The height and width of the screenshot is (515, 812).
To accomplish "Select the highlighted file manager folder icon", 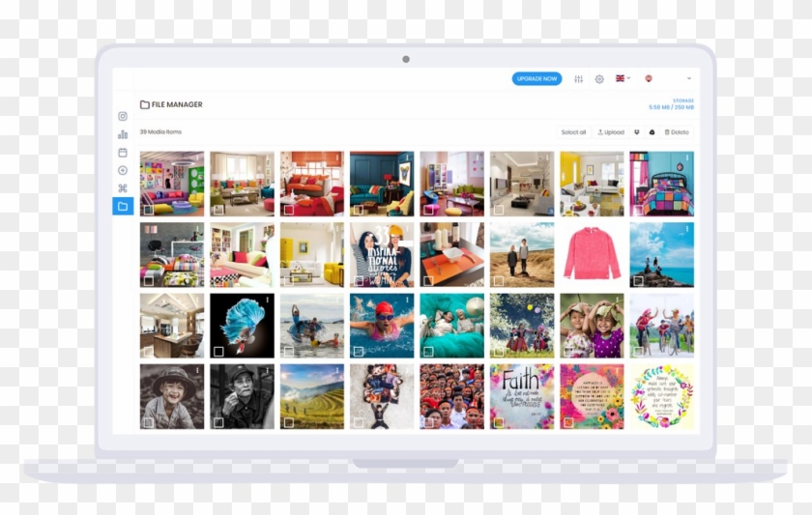I will click(123, 206).
